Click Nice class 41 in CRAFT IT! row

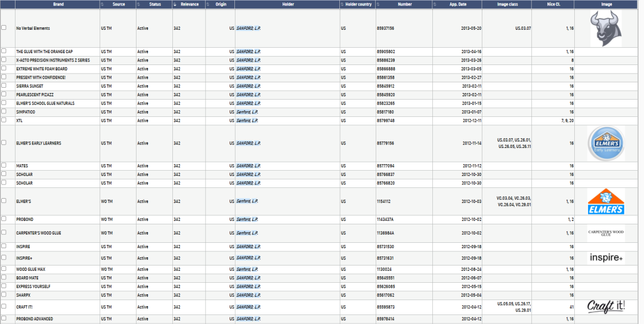click(x=571, y=307)
